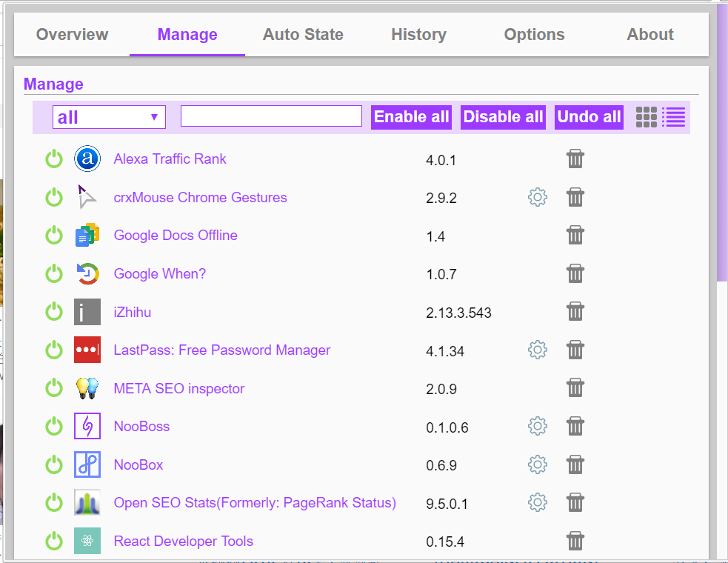728x563 pixels.
Task: Open LastPass: Free Password Manager link
Action: point(222,350)
